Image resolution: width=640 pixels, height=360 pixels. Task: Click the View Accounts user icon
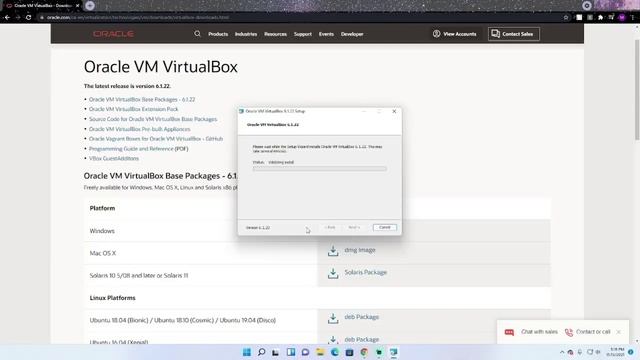(436, 34)
